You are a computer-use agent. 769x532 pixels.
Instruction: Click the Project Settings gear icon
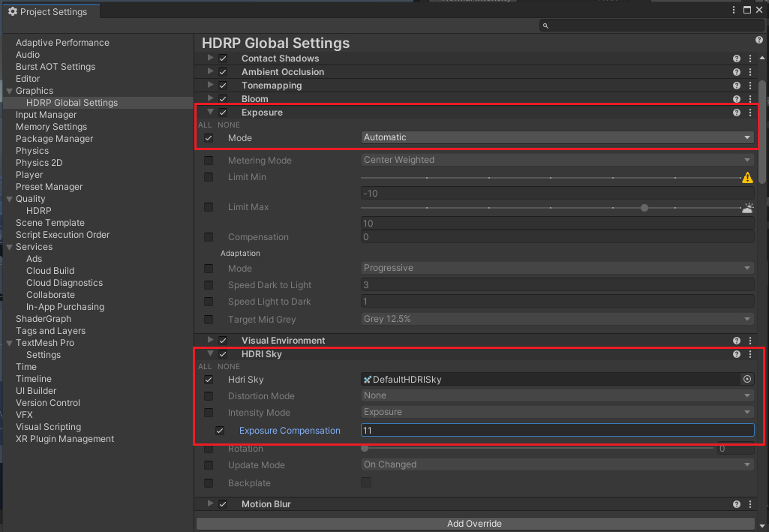(13, 11)
